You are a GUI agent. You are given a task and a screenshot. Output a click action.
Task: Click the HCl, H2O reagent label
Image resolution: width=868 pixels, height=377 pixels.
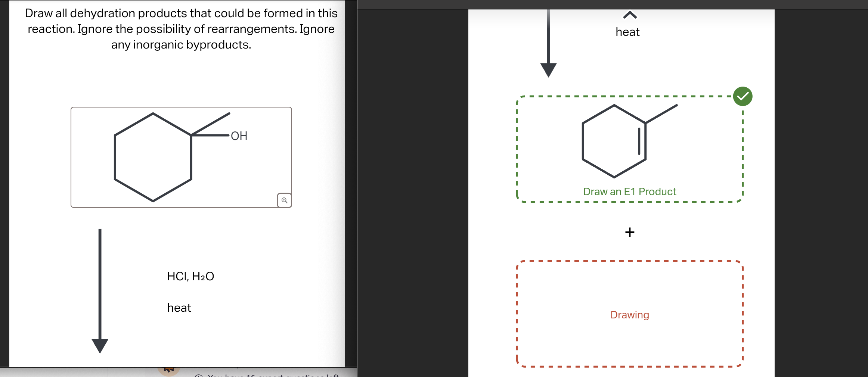pos(190,276)
